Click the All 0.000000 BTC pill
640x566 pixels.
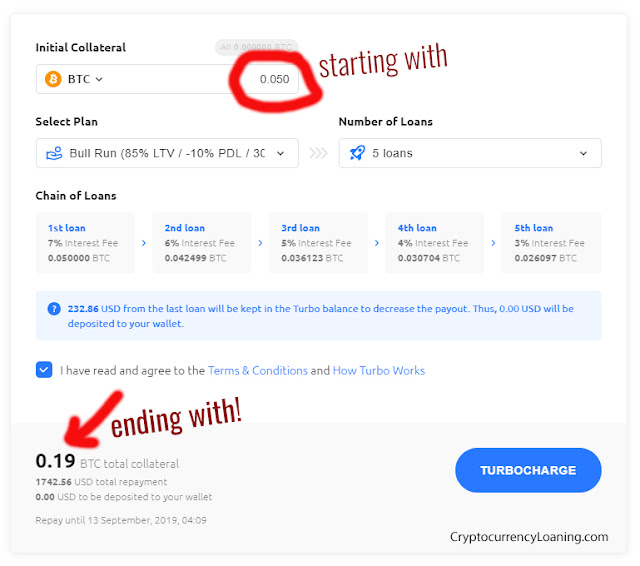point(256,47)
